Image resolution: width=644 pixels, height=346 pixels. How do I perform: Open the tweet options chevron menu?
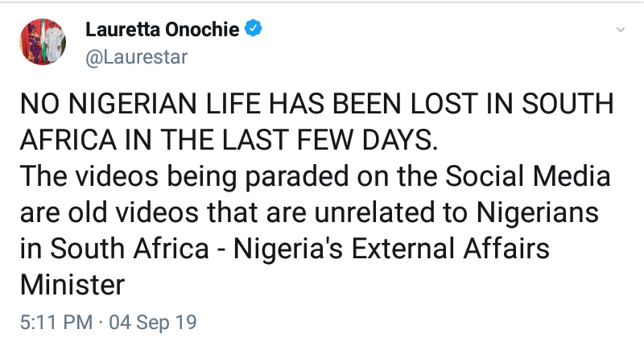[x=620, y=30]
